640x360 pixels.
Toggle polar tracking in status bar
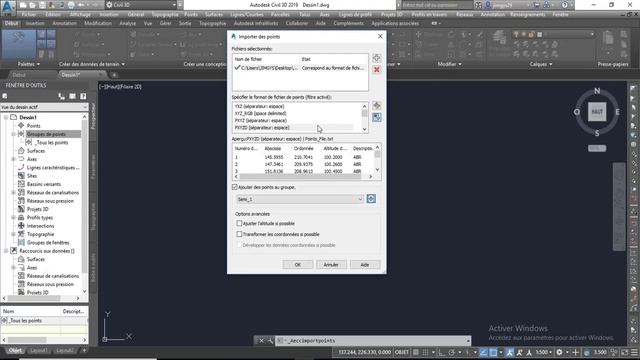coord(451,352)
